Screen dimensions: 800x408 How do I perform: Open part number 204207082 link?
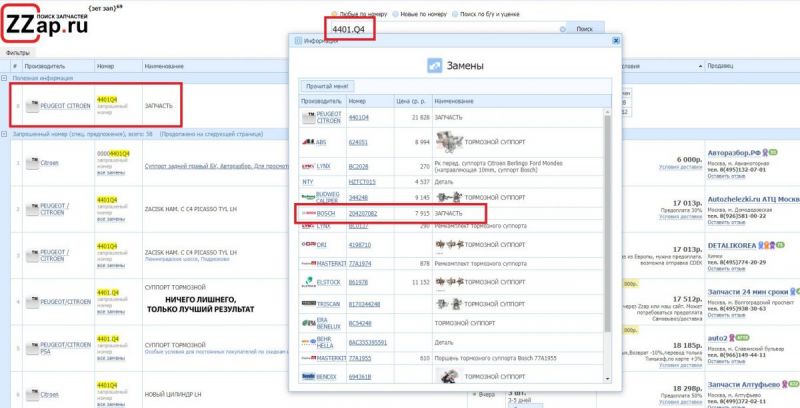tap(363, 213)
